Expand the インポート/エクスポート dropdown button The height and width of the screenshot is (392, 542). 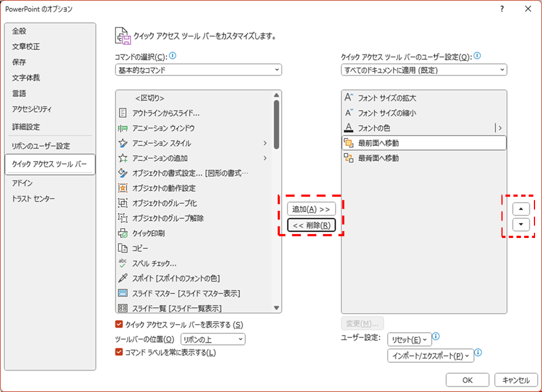click(431, 356)
